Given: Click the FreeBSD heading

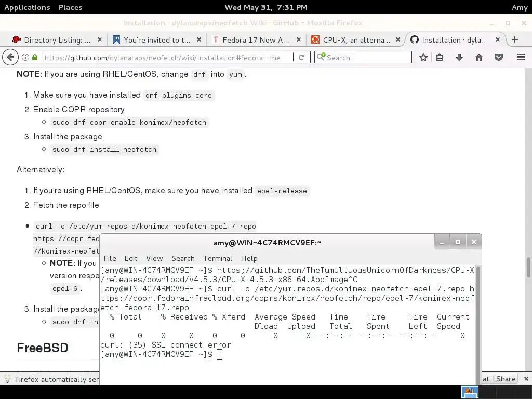Looking at the screenshot, I should [x=43, y=348].
